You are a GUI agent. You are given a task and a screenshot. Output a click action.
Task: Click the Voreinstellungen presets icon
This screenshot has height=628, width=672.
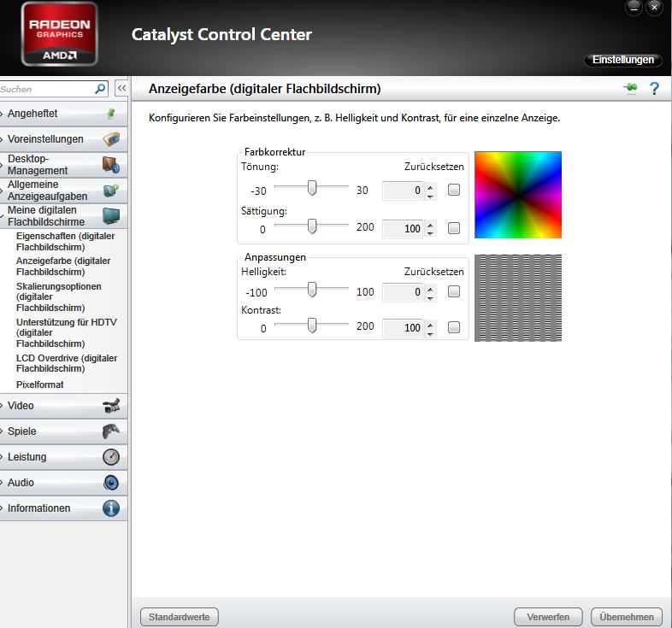111,139
